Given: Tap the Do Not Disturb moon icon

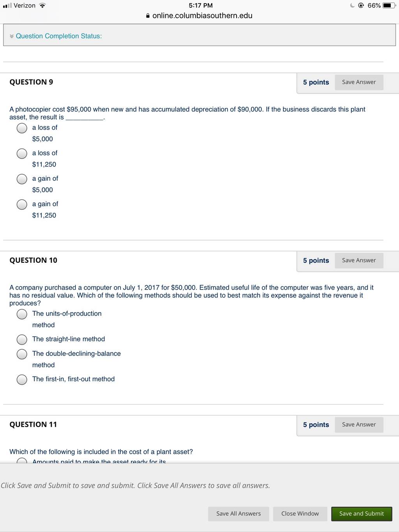Looking at the screenshot, I should 353,5.
